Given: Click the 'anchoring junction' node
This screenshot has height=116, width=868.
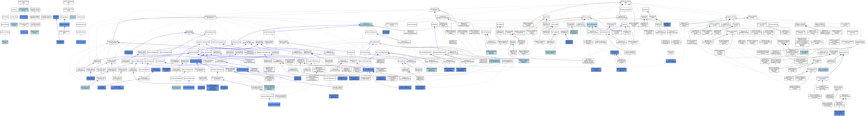Looking at the screenshot, I should (81, 24).
